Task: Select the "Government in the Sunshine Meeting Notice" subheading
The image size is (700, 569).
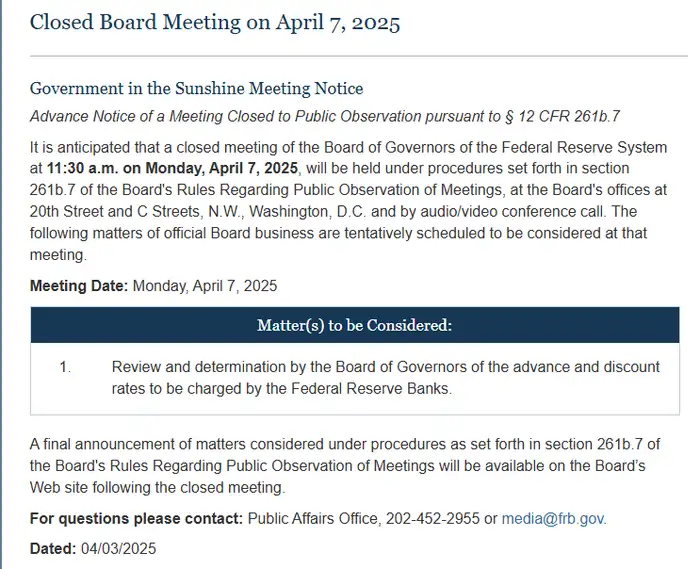Action: point(196,89)
